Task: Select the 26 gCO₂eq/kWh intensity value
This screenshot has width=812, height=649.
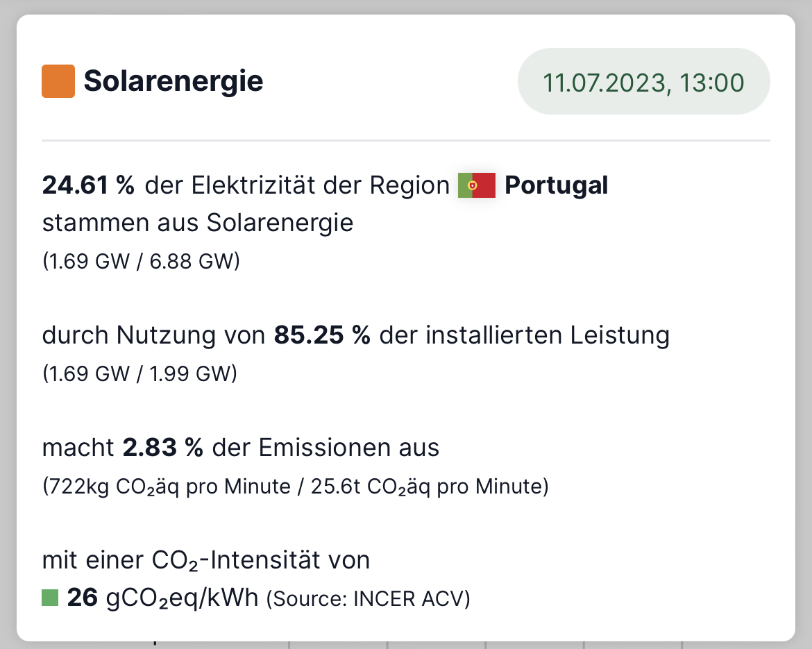Action: (162, 598)
